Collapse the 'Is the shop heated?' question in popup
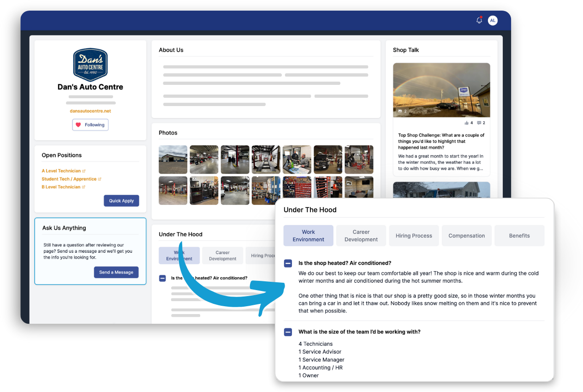The image size is (583, 392). [x=288, y=263]
